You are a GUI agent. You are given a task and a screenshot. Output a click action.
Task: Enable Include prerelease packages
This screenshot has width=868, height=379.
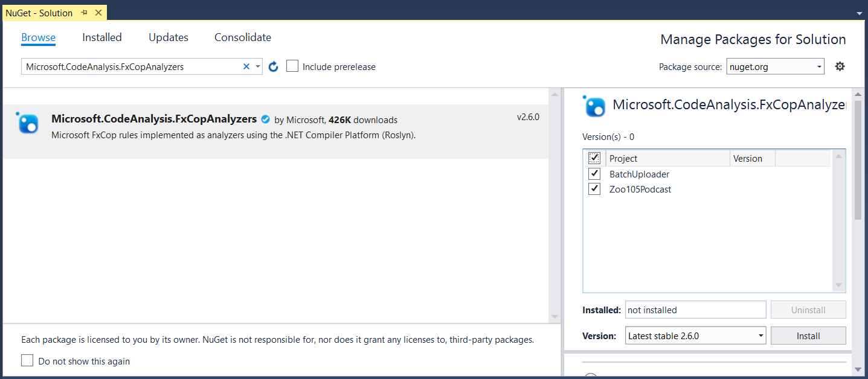(x=292, y=66)
